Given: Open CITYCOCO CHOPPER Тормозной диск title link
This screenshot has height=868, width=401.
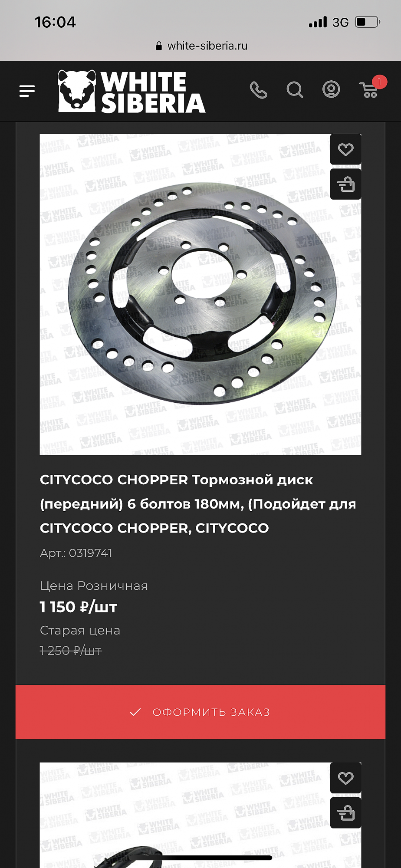Looking at the screenshot, I should (x=198, y=504).
